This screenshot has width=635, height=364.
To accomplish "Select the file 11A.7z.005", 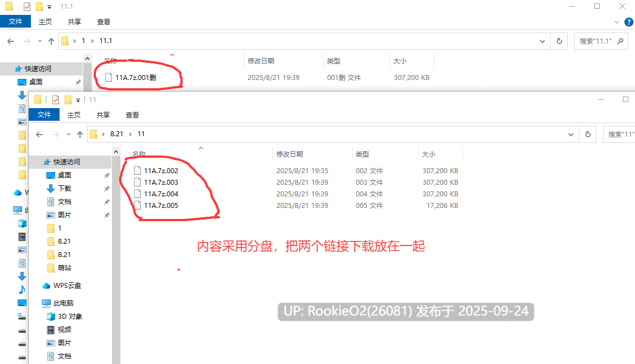I will click(161, 206).
